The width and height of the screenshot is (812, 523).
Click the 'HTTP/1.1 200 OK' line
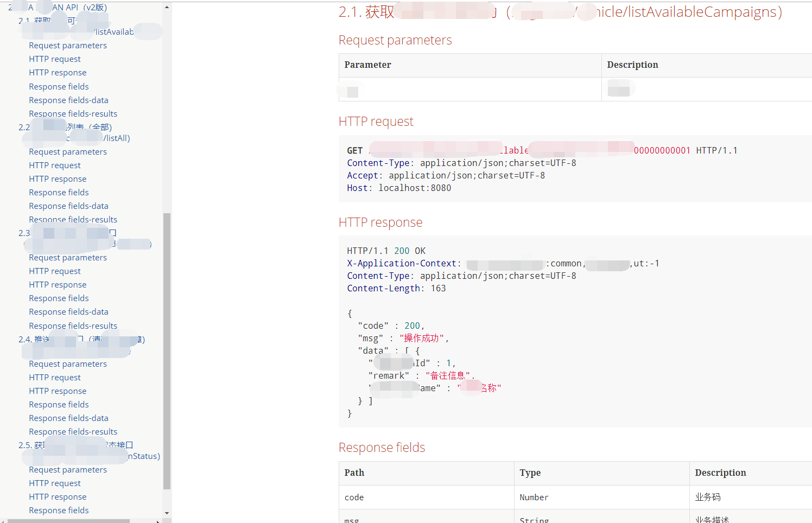tap(386, 251)
